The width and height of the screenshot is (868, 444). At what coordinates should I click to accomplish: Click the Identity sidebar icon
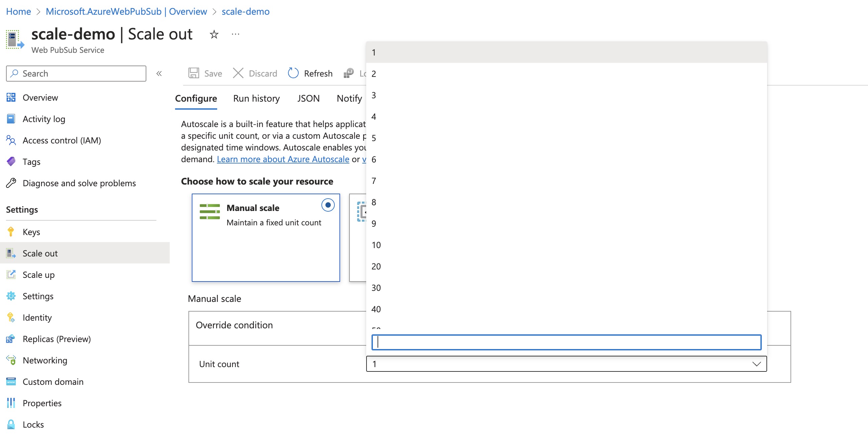pyautogui.click(x=10, y=317)
